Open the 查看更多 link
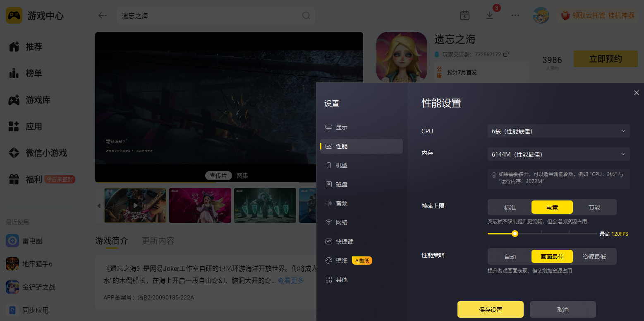 tap(291, 280)
